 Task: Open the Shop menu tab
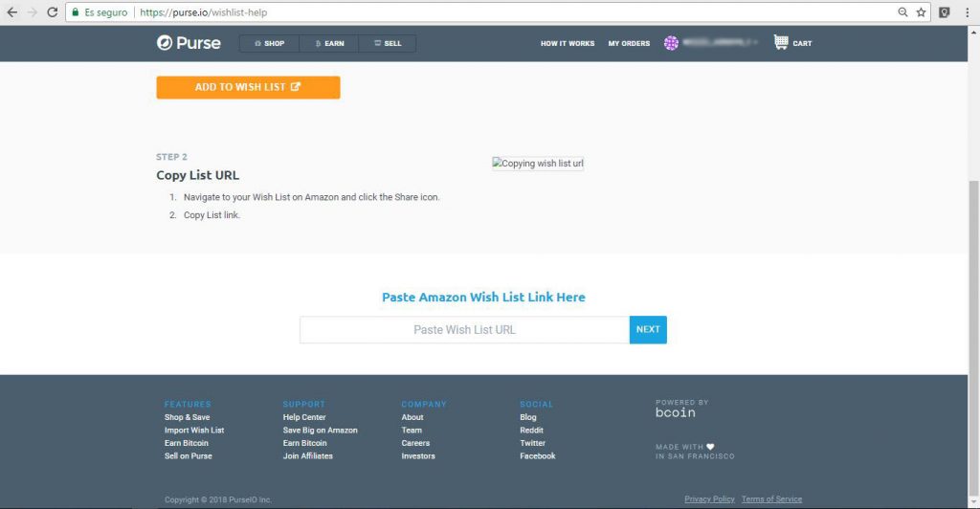point(269,43)
